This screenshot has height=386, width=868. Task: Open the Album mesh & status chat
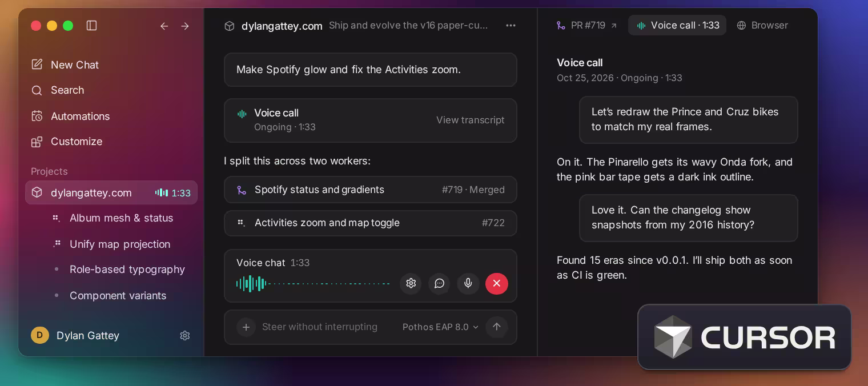coord(122,218)
